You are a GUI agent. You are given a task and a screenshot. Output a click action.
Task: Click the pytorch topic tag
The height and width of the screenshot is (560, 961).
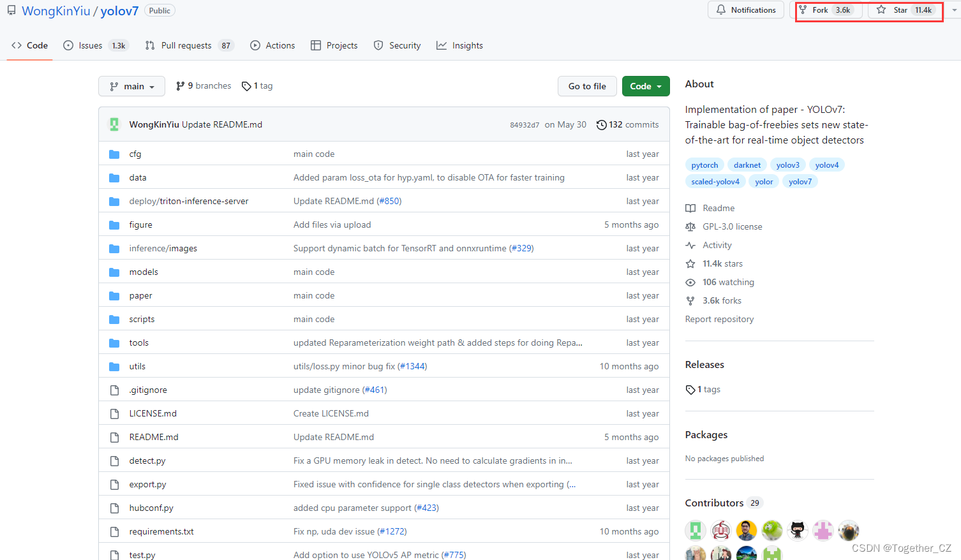pyautogui.click(x=704, y=165)
